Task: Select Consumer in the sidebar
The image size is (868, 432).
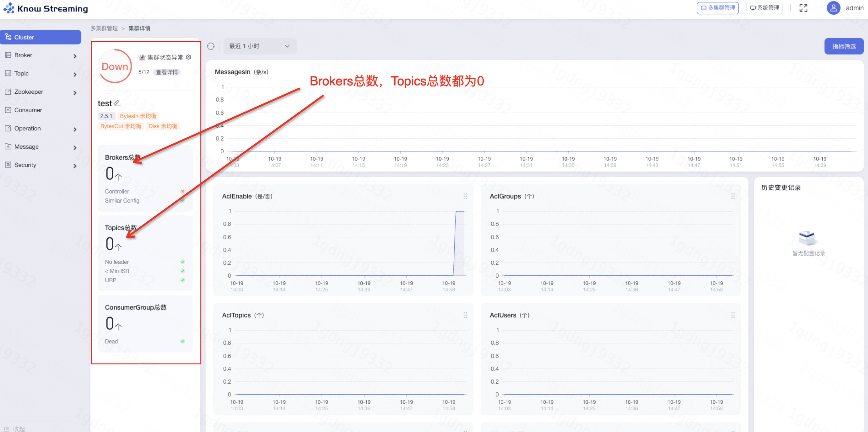Action: (28, 110)
